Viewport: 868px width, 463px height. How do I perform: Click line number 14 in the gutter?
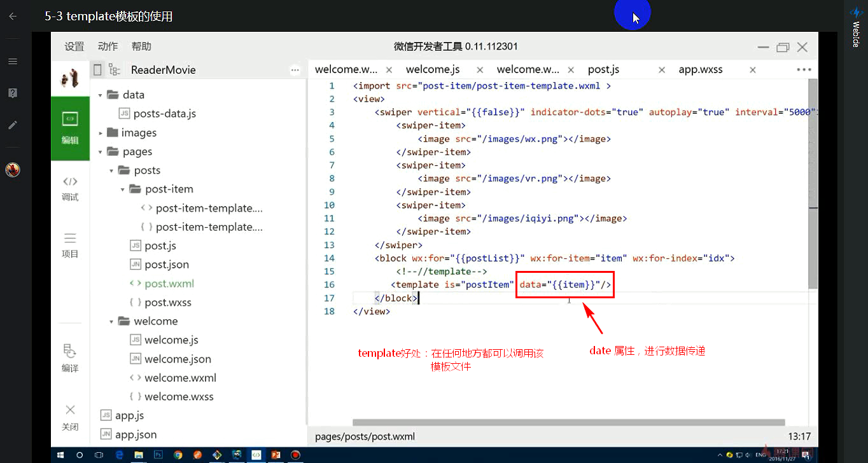coord(329,258)
